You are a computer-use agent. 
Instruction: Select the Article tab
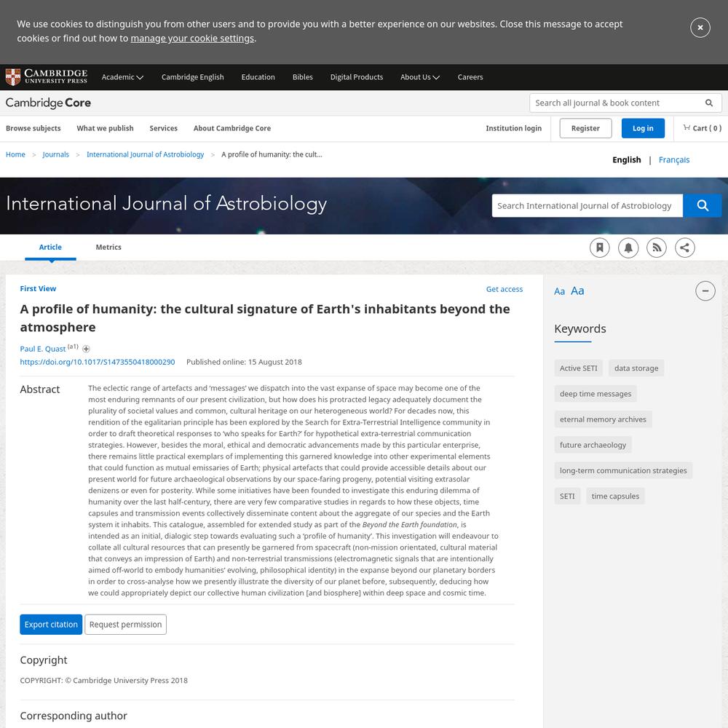[50, 247]
